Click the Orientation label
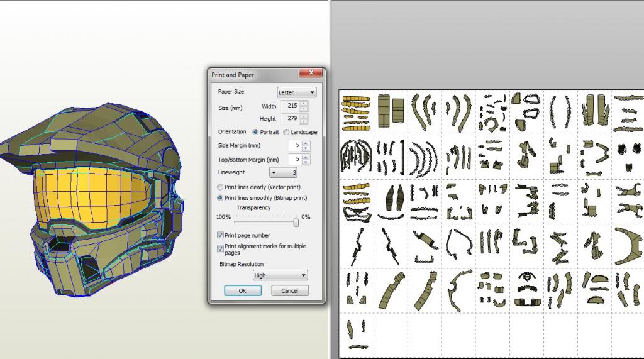644x359 pixels. tap(232, 132)
